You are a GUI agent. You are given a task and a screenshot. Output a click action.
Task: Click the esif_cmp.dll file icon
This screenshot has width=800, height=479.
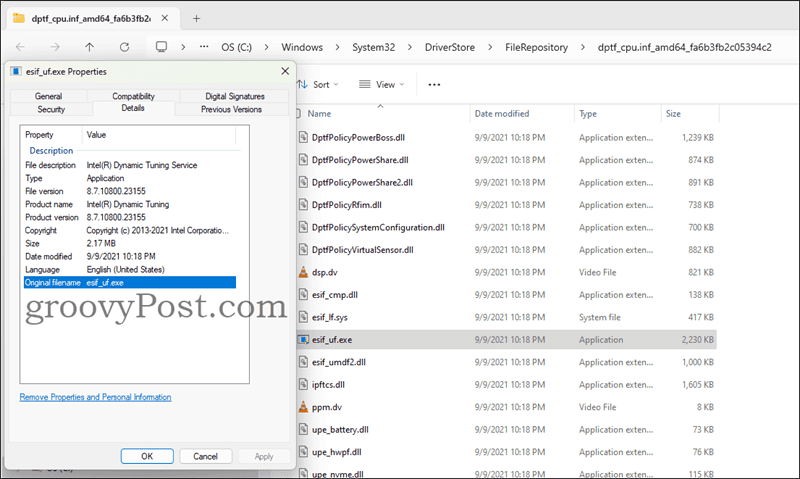tap(303, 294)
